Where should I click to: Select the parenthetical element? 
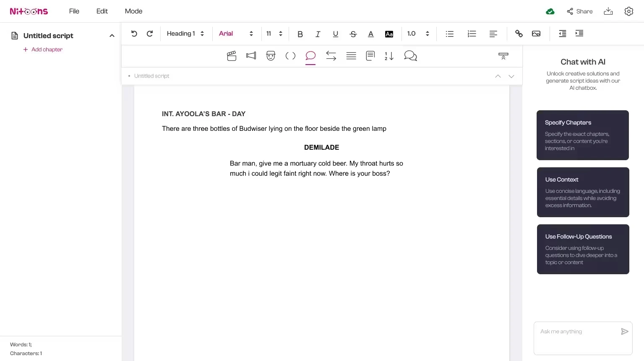click(290, 56)
